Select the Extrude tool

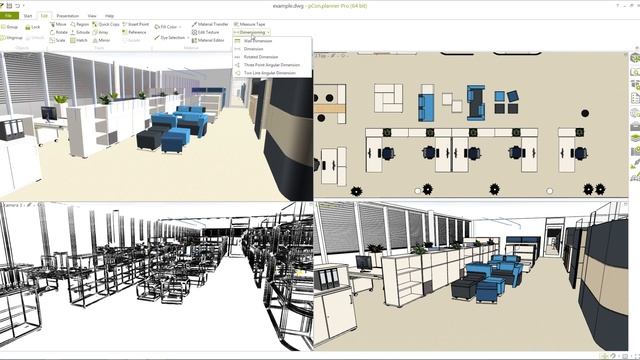[80, 32]
